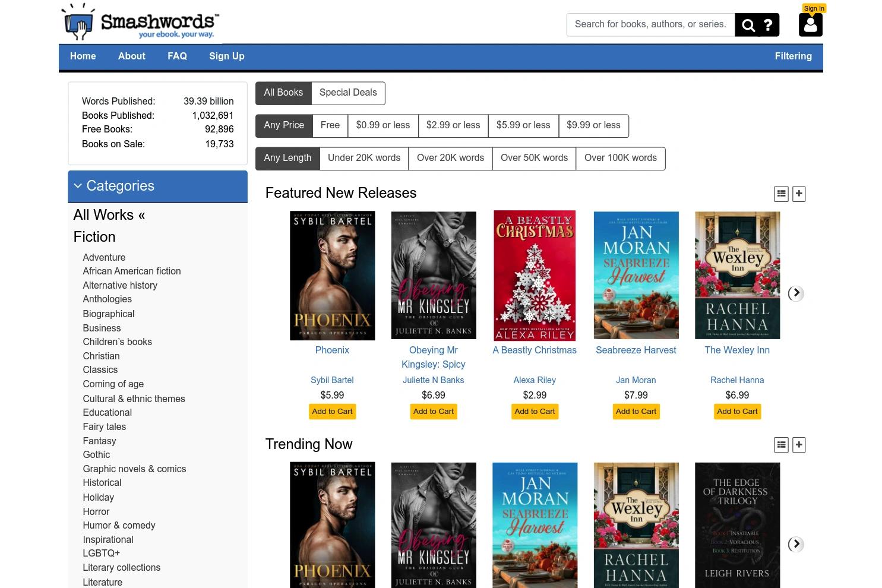Viewport: 882px width, 588px height.
Task: Switch Featured New Releases to list view
Action: (782, 194)
